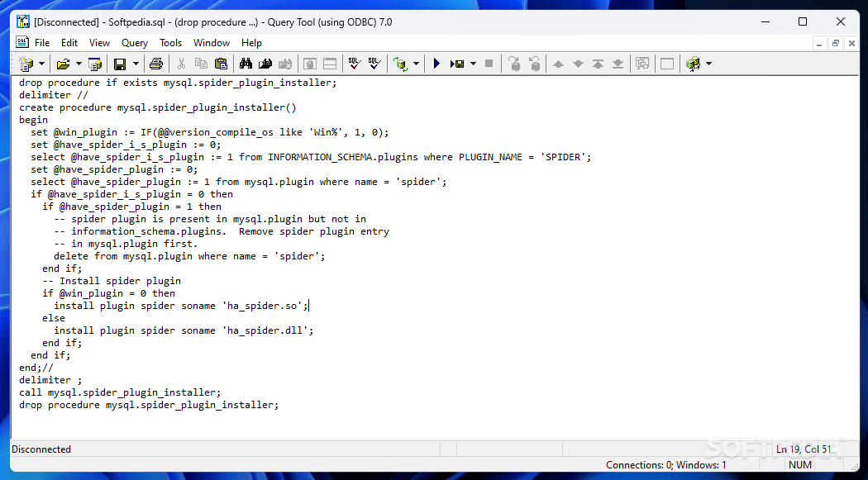The image size is (868, 480).
Task: Click the SQL document icon left of File
Action: [x=22, y=43]
